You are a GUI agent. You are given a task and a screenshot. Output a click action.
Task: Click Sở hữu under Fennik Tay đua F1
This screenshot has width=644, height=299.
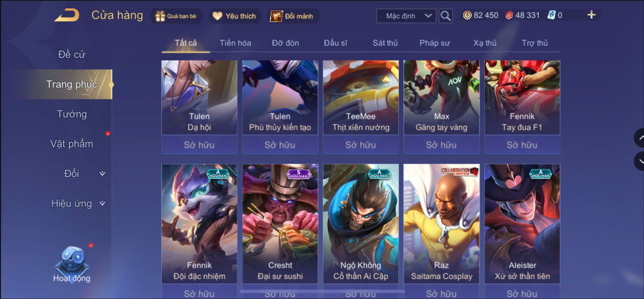tap(522, 145)
